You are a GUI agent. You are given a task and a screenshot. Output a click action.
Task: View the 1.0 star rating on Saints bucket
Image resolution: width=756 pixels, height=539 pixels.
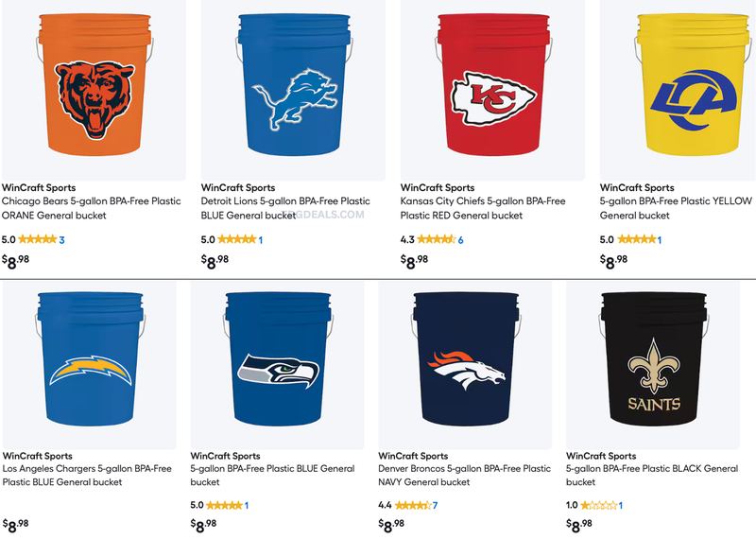point(594,505)
